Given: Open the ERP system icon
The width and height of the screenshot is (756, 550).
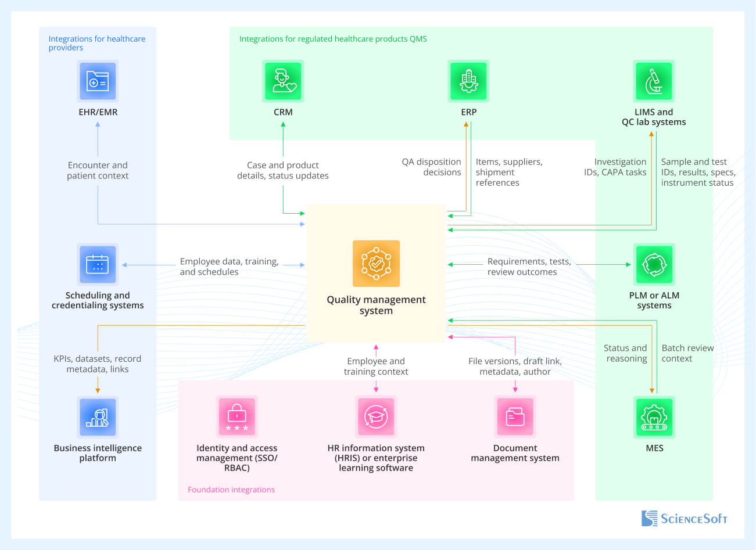Looking at the screenshot, I should point(468,81).
